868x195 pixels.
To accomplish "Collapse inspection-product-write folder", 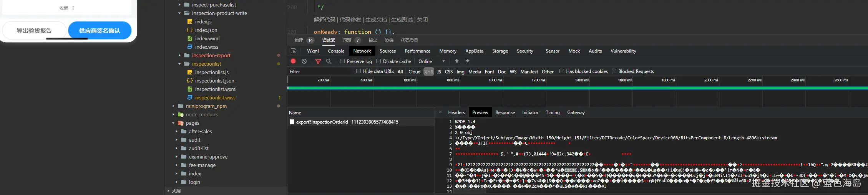I will pyautogui.click(x=179, y=13).
